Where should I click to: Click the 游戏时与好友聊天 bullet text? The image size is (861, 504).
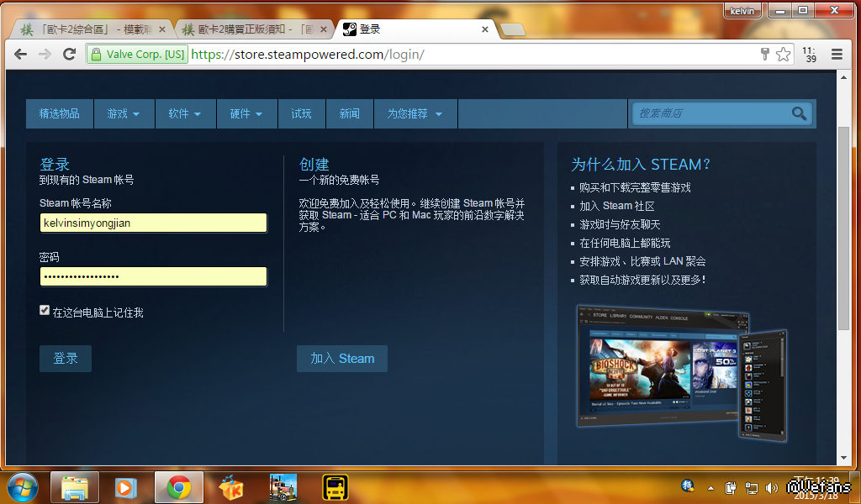620,224
